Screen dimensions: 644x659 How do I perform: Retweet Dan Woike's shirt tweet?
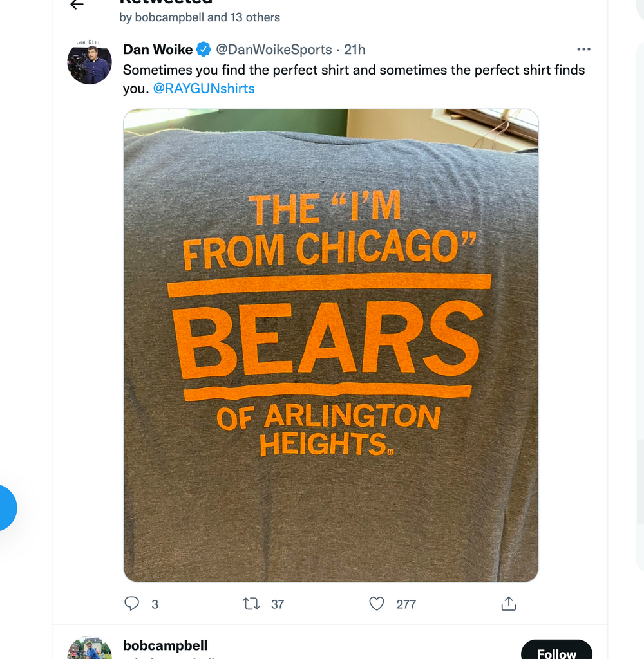pyautogui.click(x=251, y=604)
